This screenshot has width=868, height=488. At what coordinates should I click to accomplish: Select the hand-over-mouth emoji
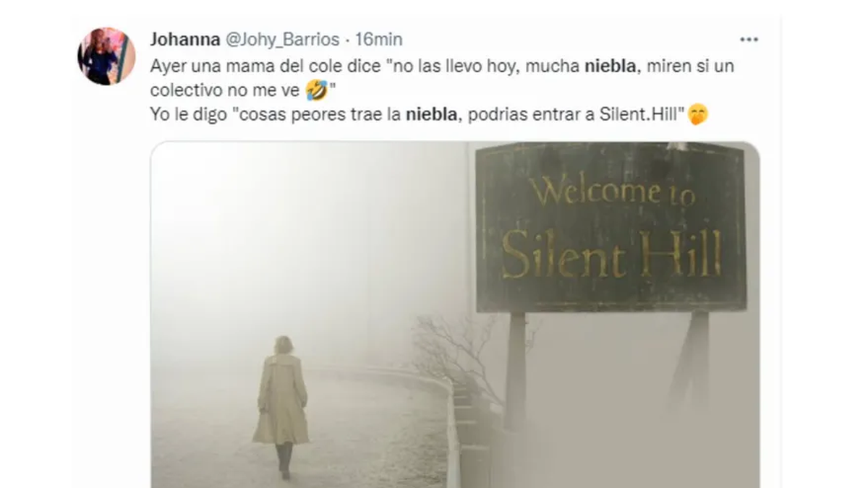697,114
